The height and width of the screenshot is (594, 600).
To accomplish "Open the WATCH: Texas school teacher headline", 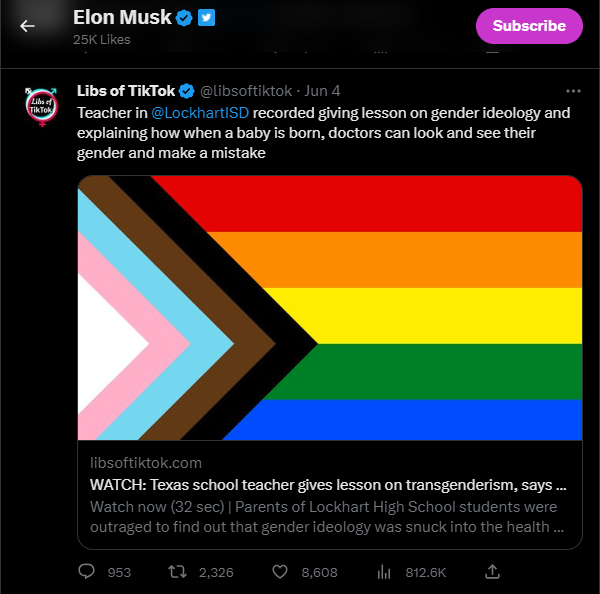I will 328,485.
